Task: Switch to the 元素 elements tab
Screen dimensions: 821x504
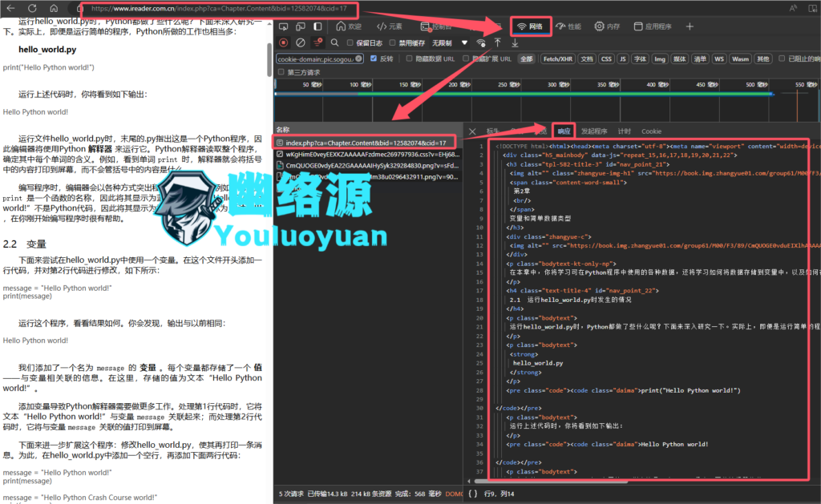Action: 390,26
